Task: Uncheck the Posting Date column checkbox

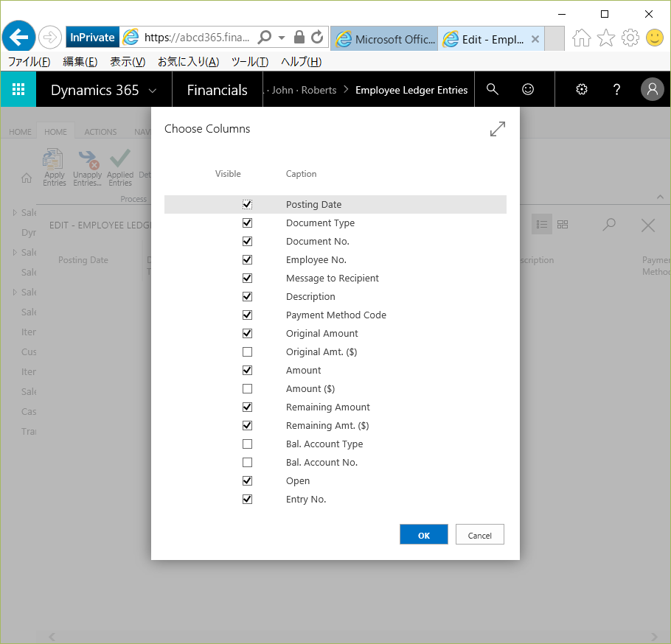Action: point(247,204)
